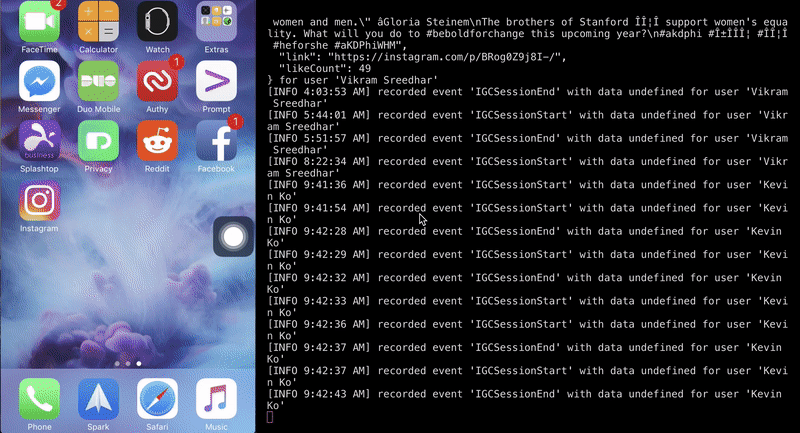Screen dimensions: 800x433
Task: Open the Phone app in dock
Action: pyautogui.click(x=39, y=399)
